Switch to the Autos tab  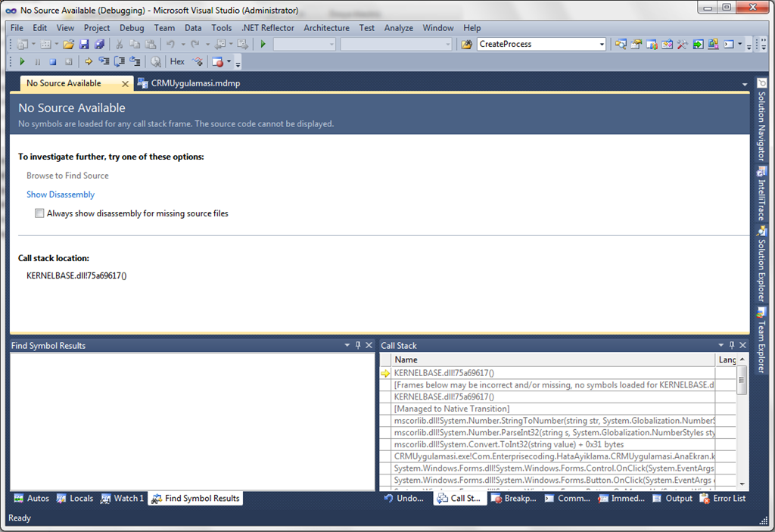click(32, 499)
